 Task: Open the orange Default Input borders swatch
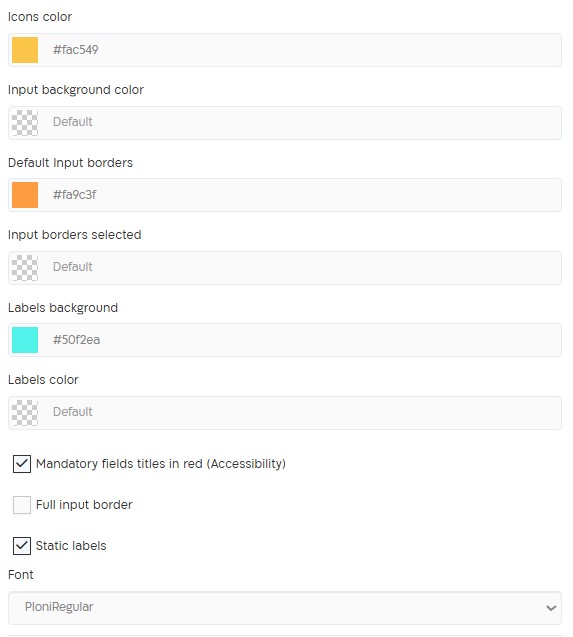pyautogui.click(x=25, y=195)
